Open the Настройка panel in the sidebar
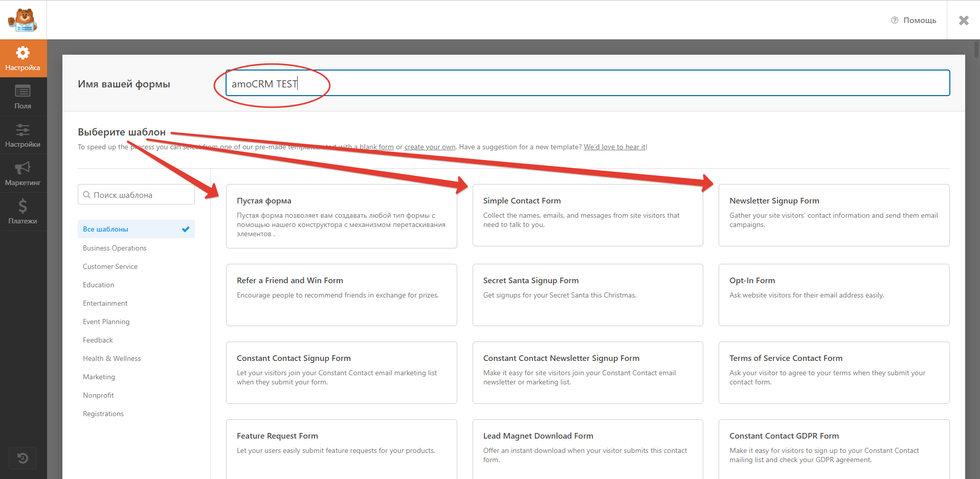 point(23,58)
